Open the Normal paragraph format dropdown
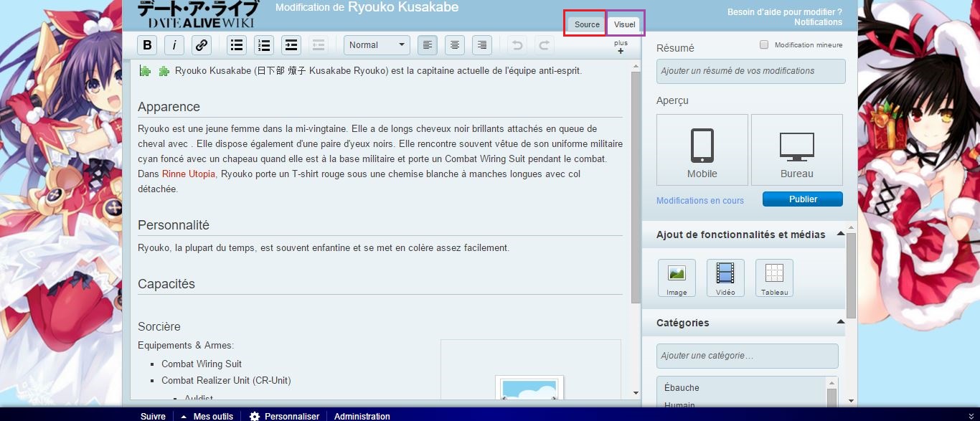 tap(377, 45)
